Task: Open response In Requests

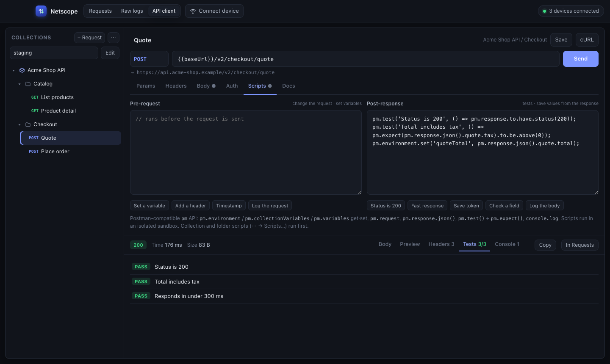Action: (x=580, y=245)
